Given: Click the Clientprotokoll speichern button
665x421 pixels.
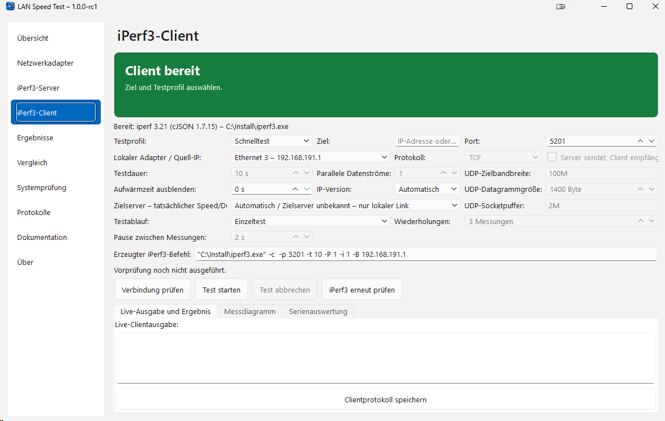Looking at the screenshot, I should (386, 400).
